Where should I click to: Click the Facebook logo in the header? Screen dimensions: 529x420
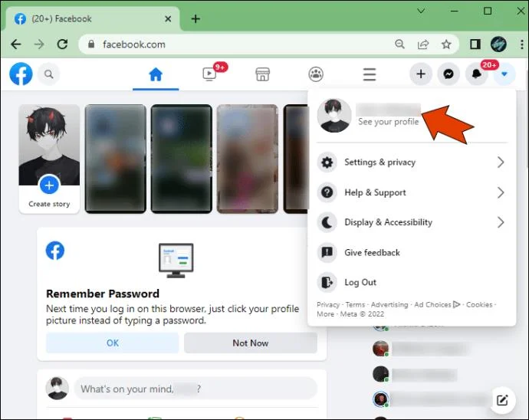21,74
